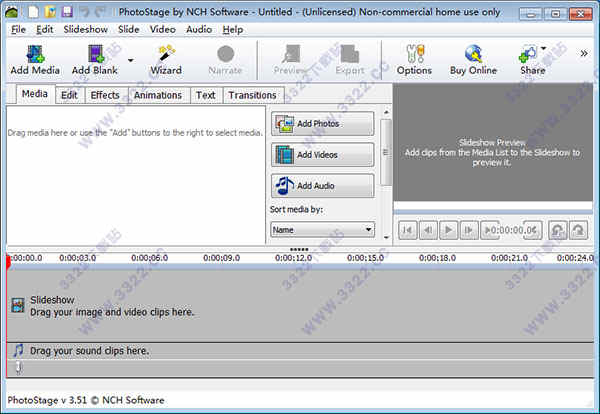The height and width of the screenshot is (414, 600).
Task: Switch to the Animations tab
Action: pos(158,95)
